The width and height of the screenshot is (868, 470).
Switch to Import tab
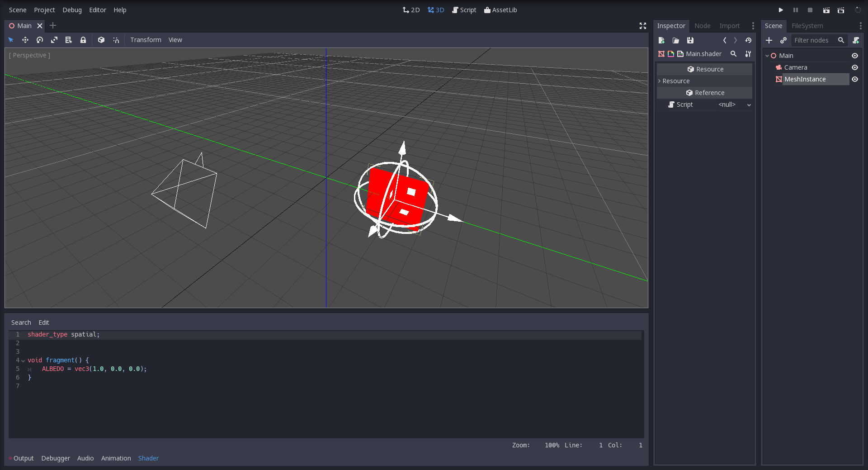[730, 26]
